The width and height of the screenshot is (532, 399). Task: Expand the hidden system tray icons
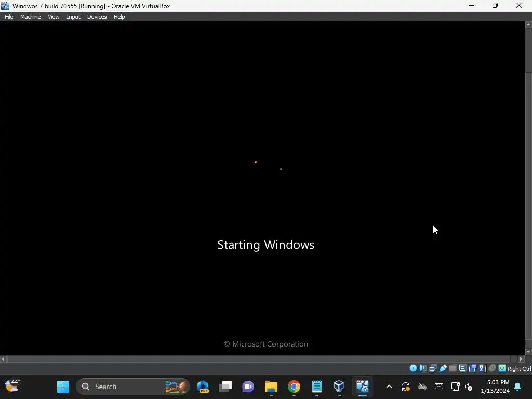point(389,387)
